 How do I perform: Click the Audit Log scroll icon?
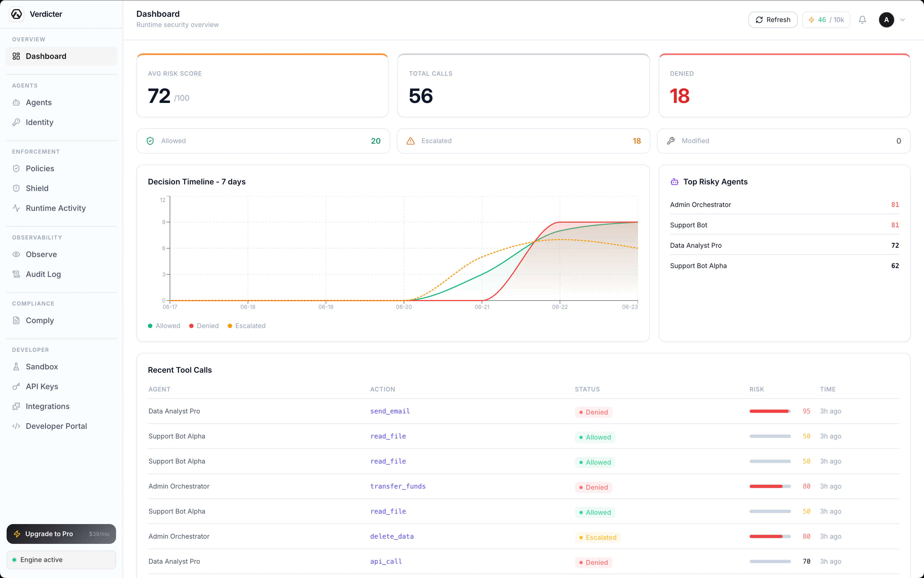click(16, 274)
